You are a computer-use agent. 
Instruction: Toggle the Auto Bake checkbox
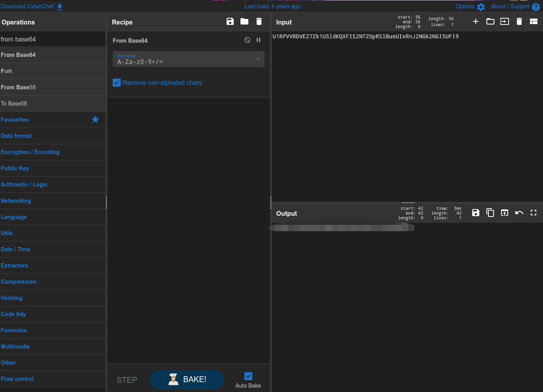click(248, 376)
